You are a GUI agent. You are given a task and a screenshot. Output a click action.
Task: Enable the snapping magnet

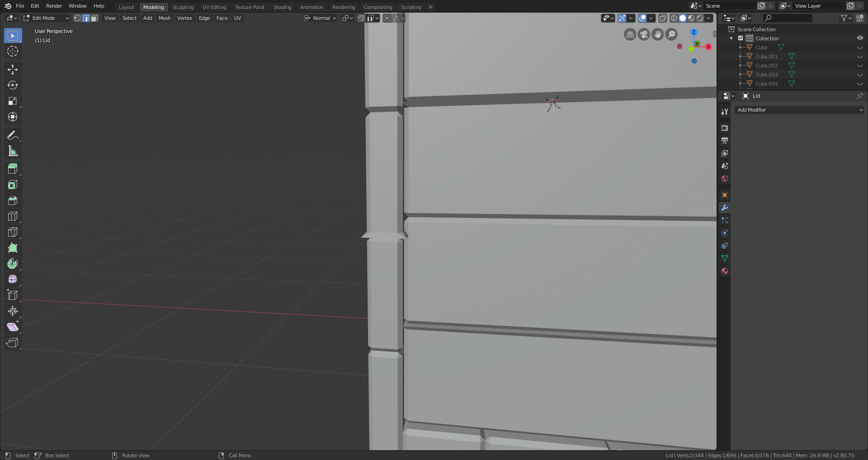[x=361, y=18]
